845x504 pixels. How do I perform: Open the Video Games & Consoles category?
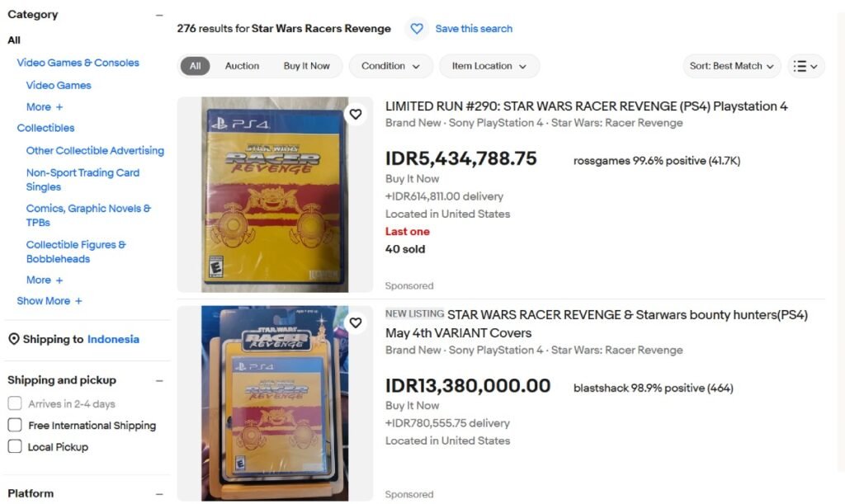click(78, 63)
